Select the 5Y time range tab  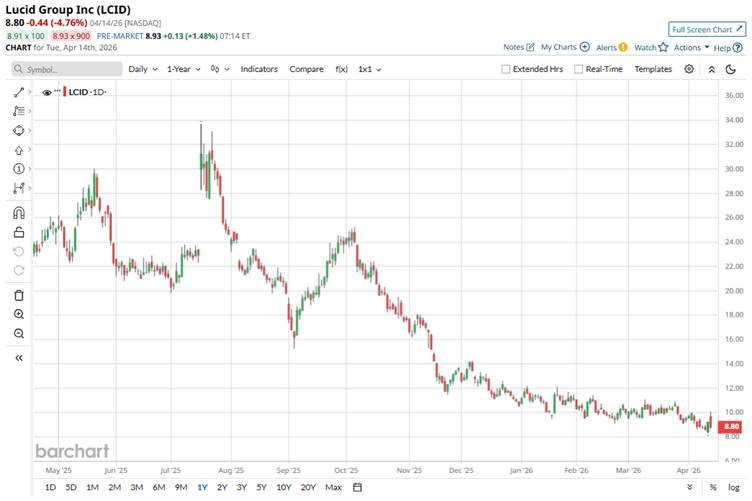pyautogui.click(x=261, y=487)
